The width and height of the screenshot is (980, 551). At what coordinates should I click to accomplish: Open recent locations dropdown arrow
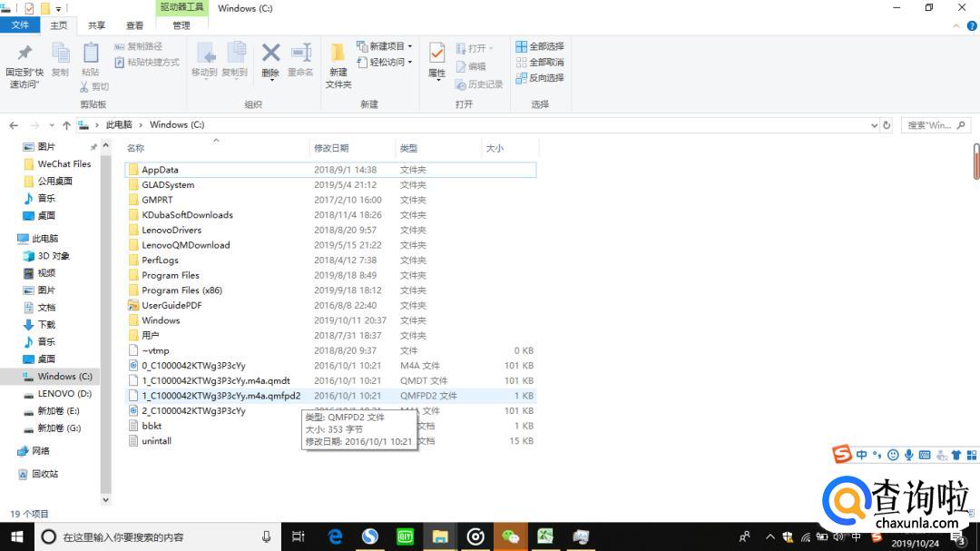tap(51, 125)
